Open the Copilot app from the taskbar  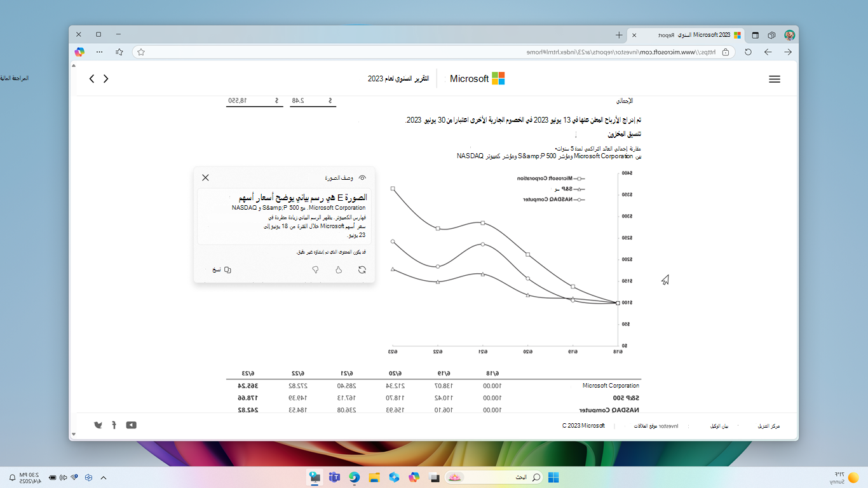click(414, 477)
